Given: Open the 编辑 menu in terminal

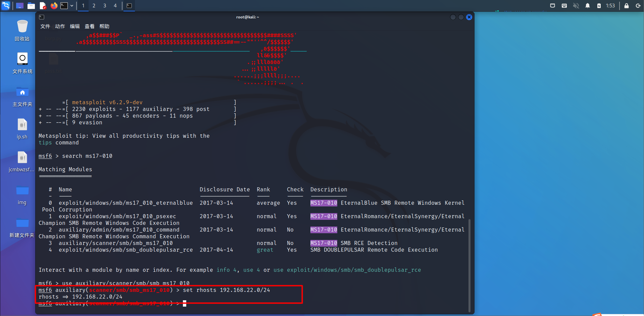Looking at the screenshot, I should 75,26.
